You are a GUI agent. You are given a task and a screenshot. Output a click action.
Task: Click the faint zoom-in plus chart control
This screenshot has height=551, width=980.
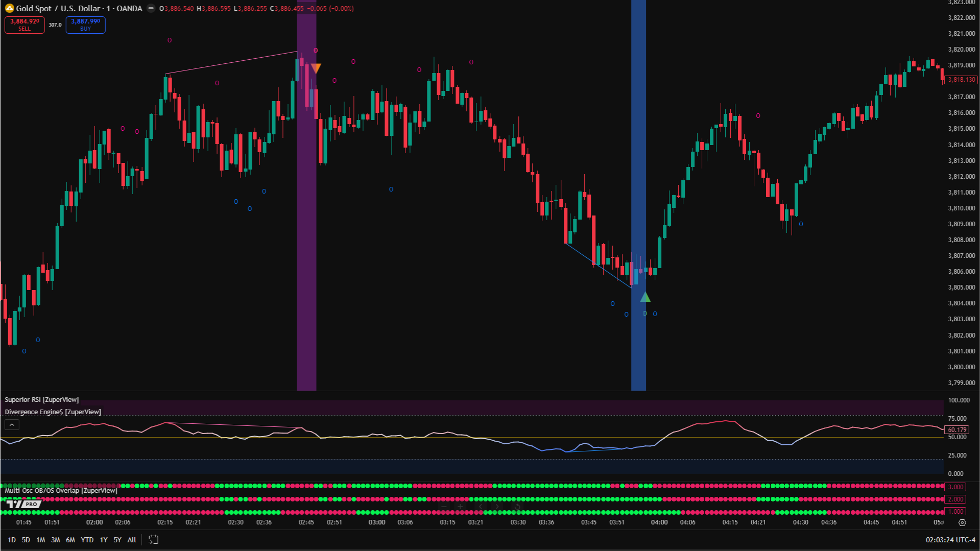click(460, 507)
